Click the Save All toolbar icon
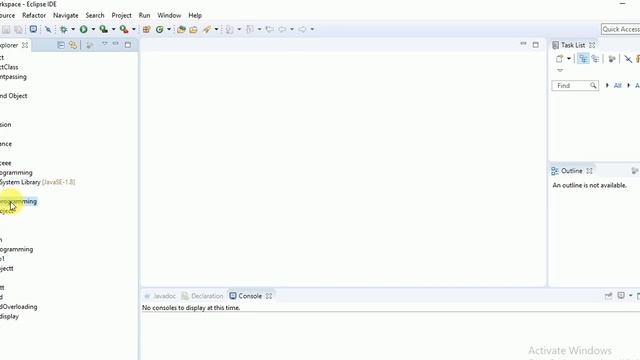The width and height of the screenshot is (640, 360). pyautogui.click(x=18, y=29)
